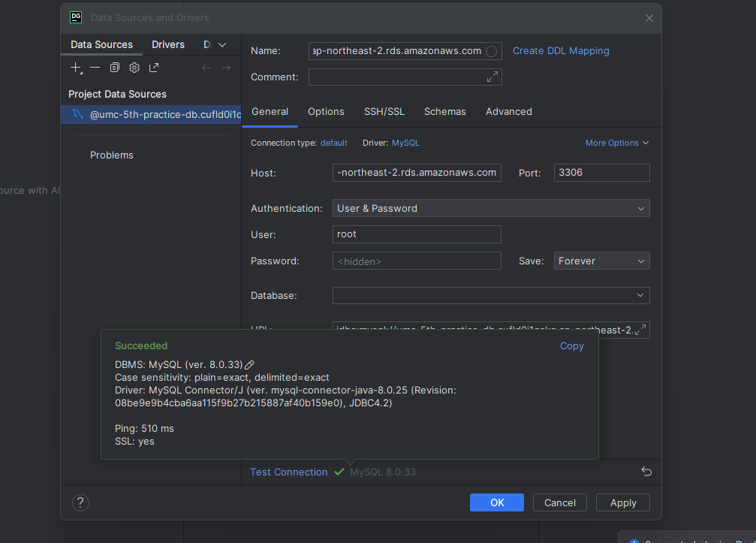Open the Advanced tab

(509, 112)
